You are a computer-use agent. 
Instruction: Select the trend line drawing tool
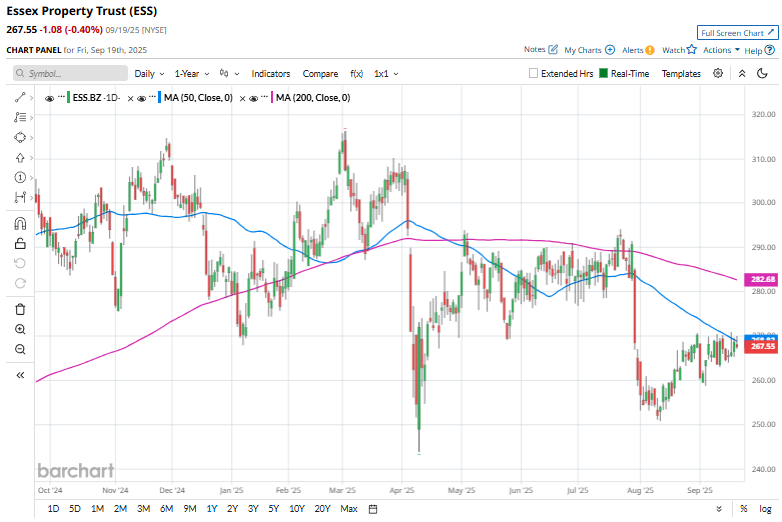pos(20,97)
